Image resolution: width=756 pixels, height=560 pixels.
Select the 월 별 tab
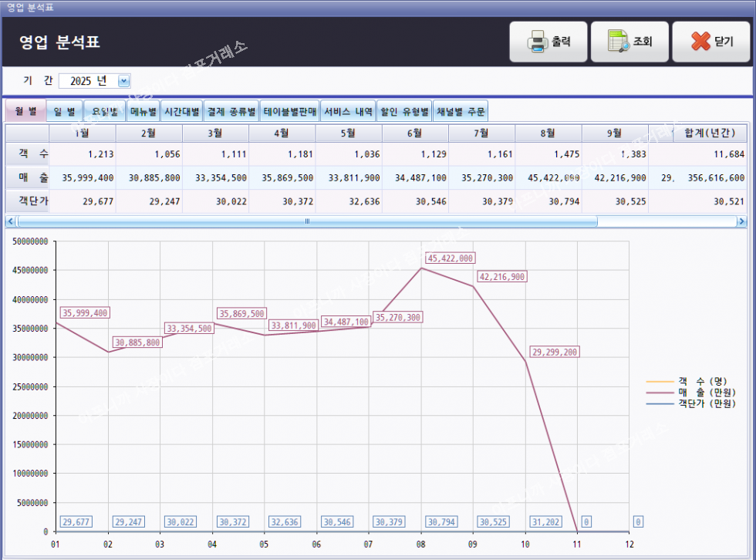(25, 111)
